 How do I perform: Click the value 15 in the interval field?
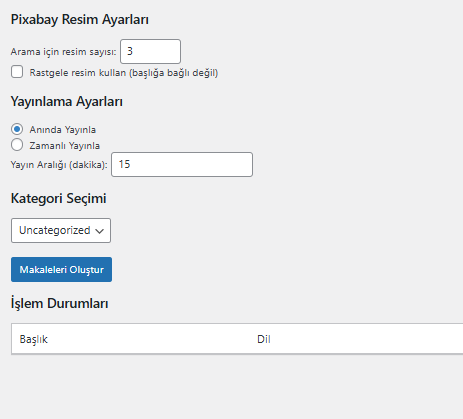pos(124,164)
